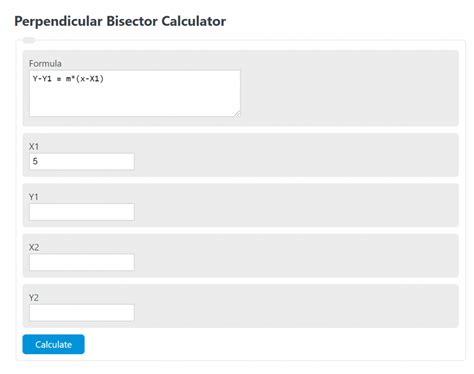This screenshot has width=474, height=374.
Task: Click the small gray pill atop the calculator panel
Action: pos(29,40)
